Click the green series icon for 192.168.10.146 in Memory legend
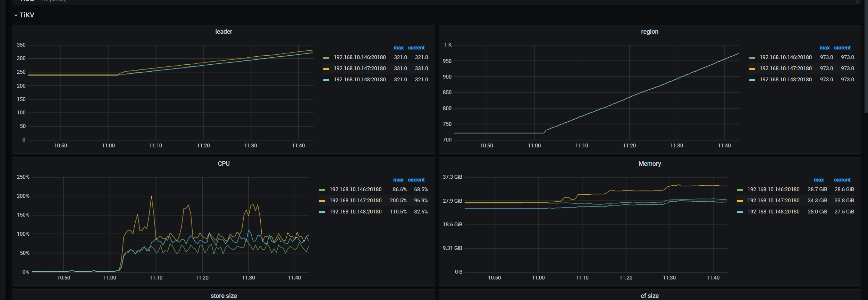The height and width of the screenshot is (300, 868). 740,190
